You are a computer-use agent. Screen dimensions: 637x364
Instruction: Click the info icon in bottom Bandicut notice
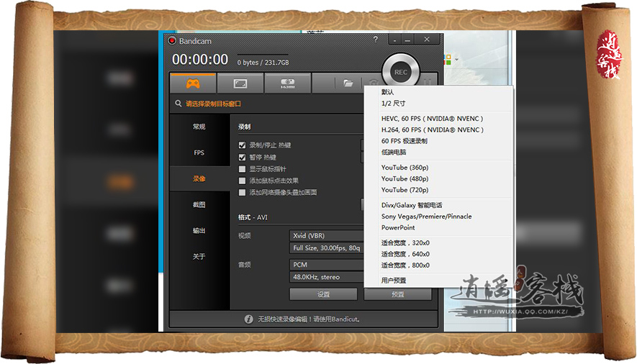click(x=248, y=319)
